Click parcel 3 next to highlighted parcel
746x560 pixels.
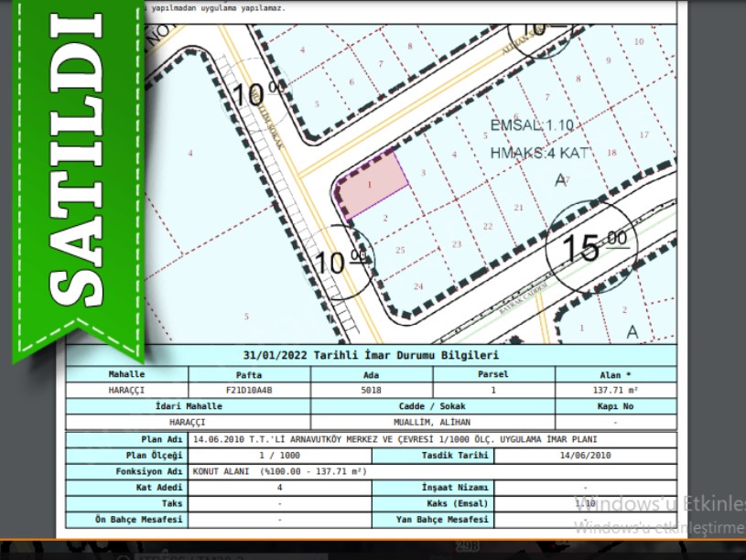point(422,172)
